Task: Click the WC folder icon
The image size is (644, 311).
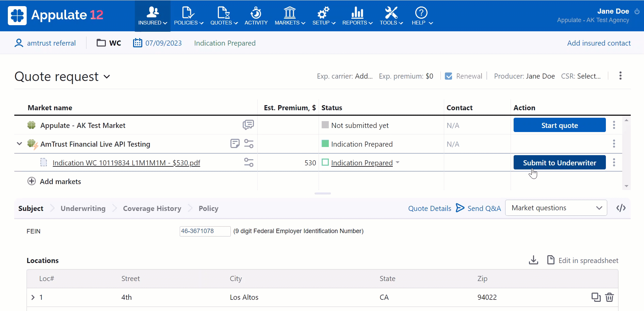Action: 101,43
